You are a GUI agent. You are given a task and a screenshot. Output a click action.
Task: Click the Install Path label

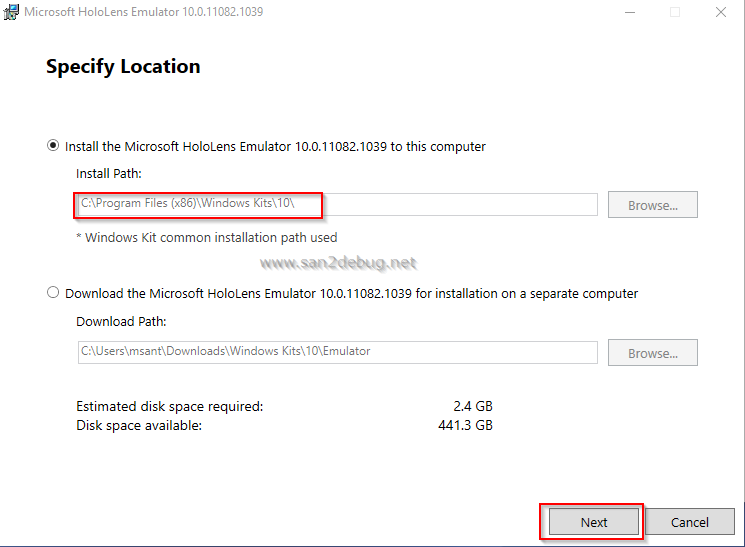coord(109,174)
